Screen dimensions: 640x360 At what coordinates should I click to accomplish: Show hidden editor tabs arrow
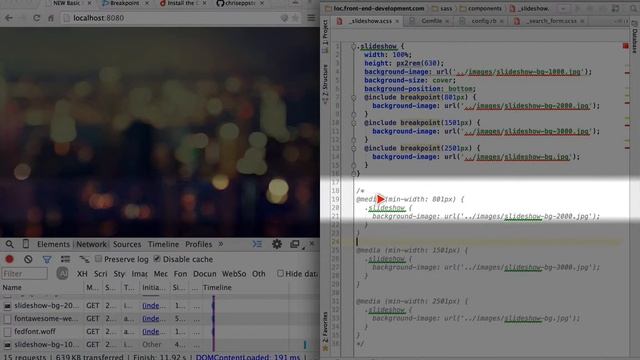(x=621, y=21)
